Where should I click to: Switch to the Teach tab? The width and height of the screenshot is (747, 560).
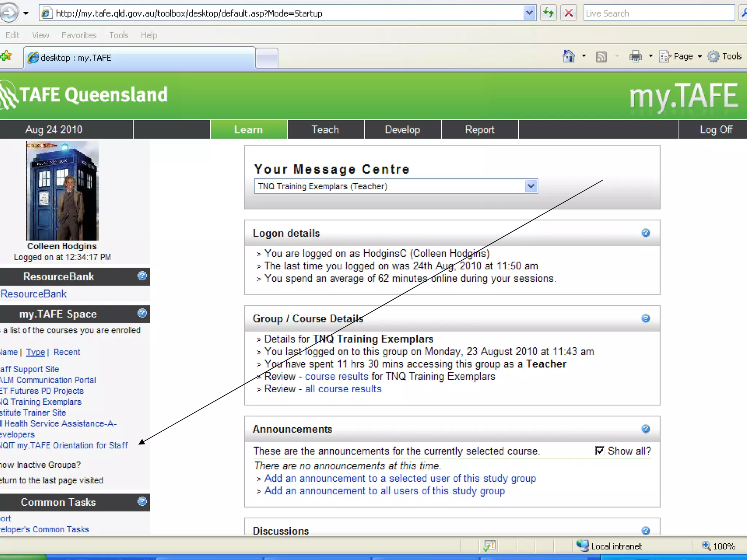click(325, 130)
